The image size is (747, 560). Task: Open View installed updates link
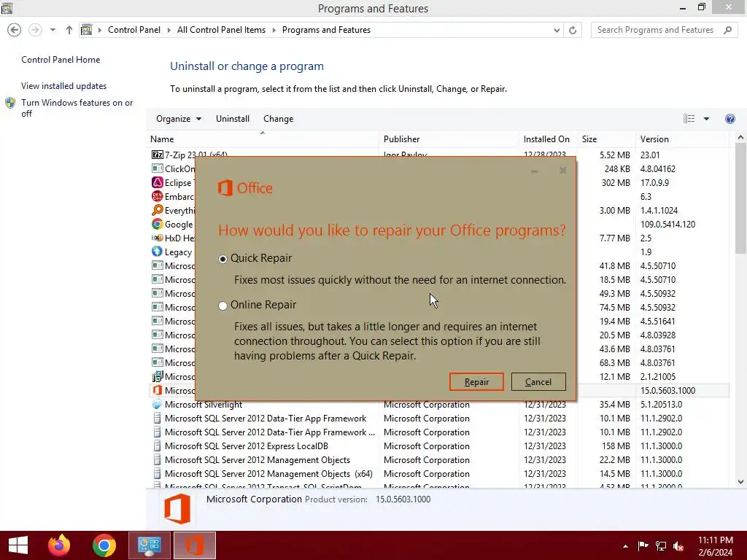(64, 86)
